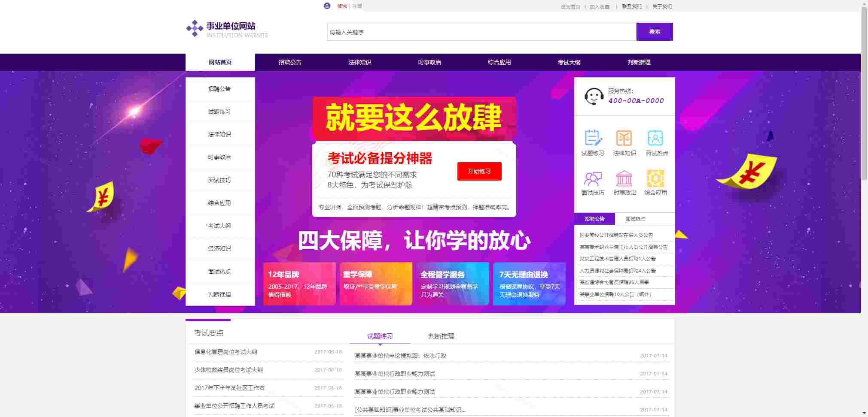Click the scrollbar down arrow
Screen dimensions: 868x417
(x=864, y=413)
